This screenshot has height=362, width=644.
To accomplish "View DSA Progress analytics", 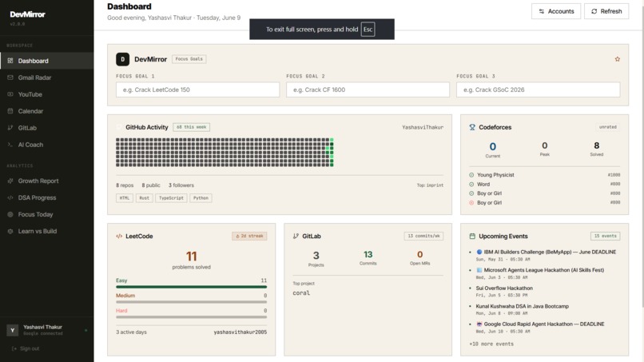I will (x=47, y=197).
